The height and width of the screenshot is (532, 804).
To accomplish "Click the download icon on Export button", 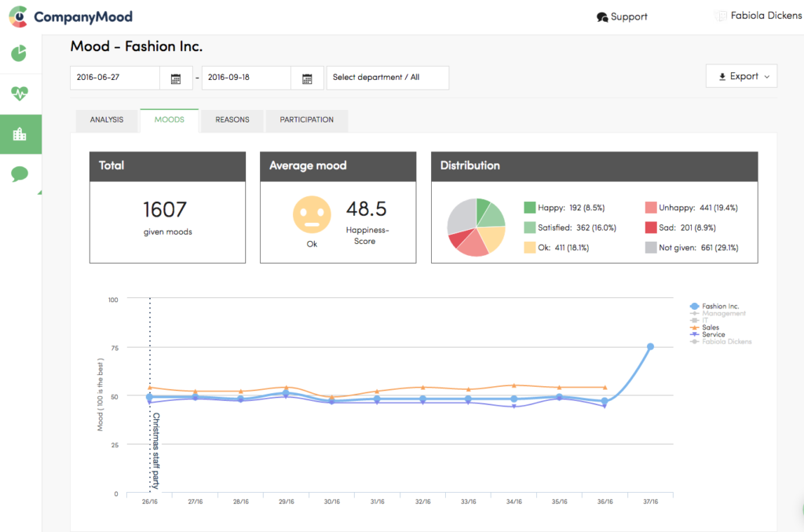I will pos(722,76).
